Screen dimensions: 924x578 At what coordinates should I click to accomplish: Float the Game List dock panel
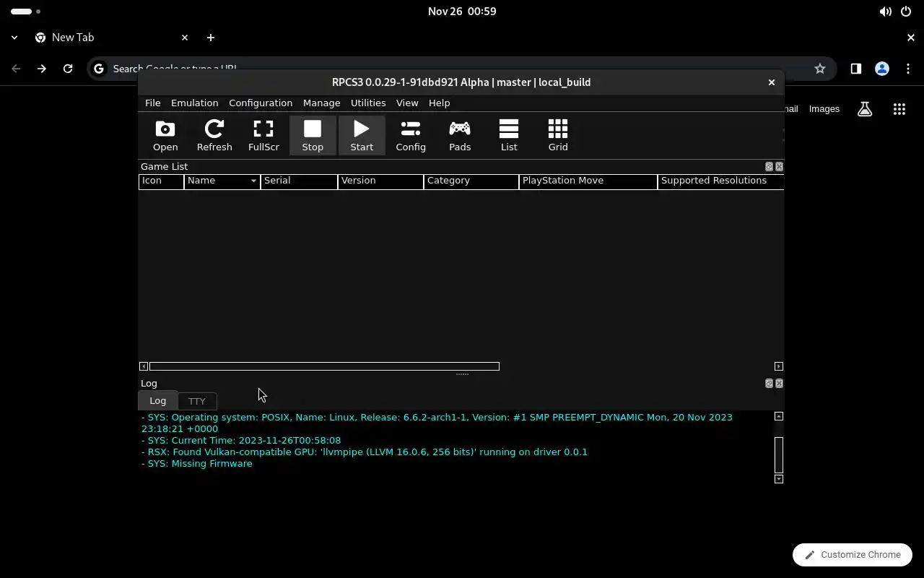click(x=769, y=167)
